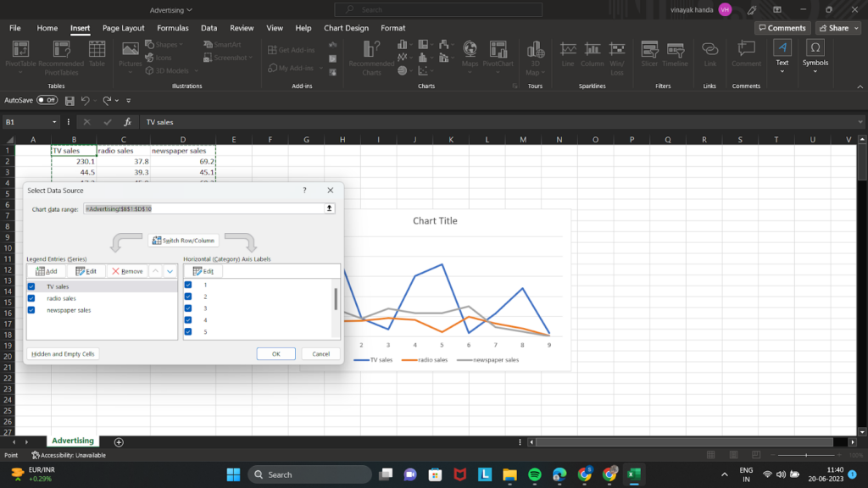The height and width of the screenshot is (488, 868).
Task: Switch to the Home tab
Action: pyautogui.click(x=47, y=28)
